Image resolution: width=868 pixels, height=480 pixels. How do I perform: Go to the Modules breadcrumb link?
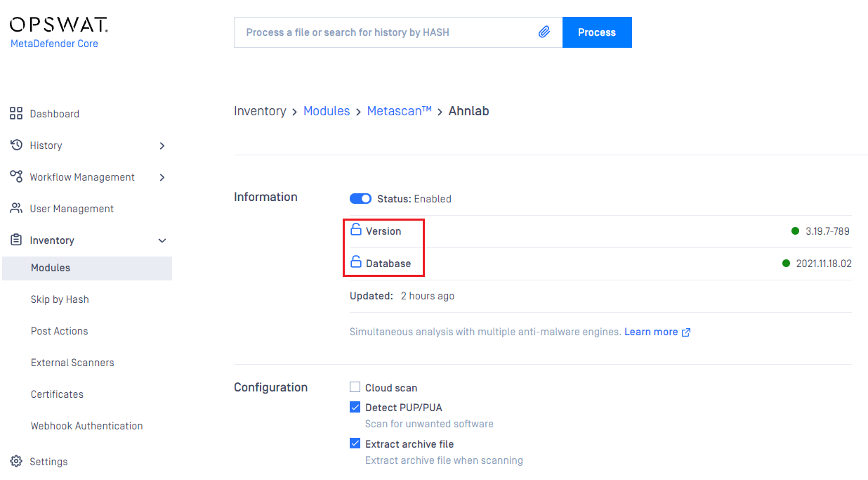pyautogui.click(x=327, y=111)
